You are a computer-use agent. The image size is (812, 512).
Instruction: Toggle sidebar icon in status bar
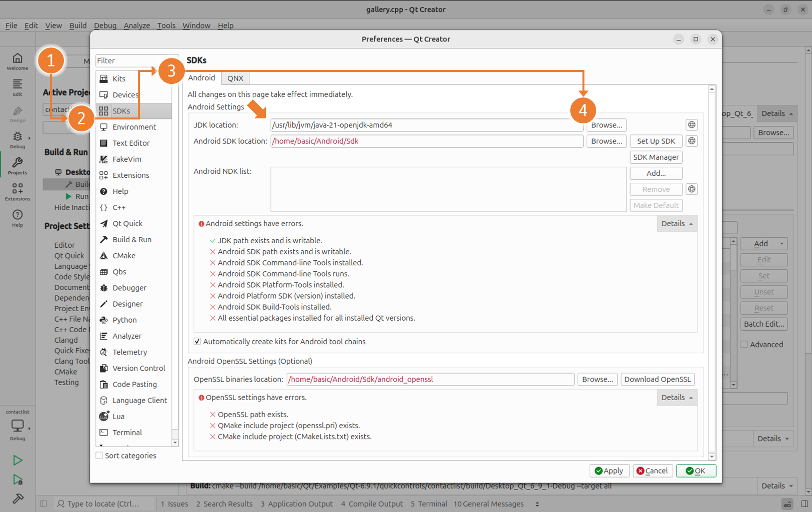[43, 504]
